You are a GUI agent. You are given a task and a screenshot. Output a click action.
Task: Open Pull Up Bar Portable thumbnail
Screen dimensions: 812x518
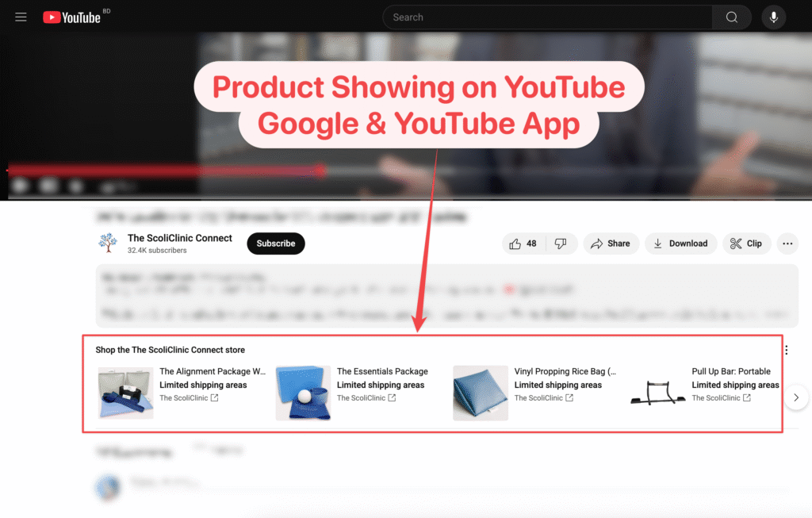point(657,393)
